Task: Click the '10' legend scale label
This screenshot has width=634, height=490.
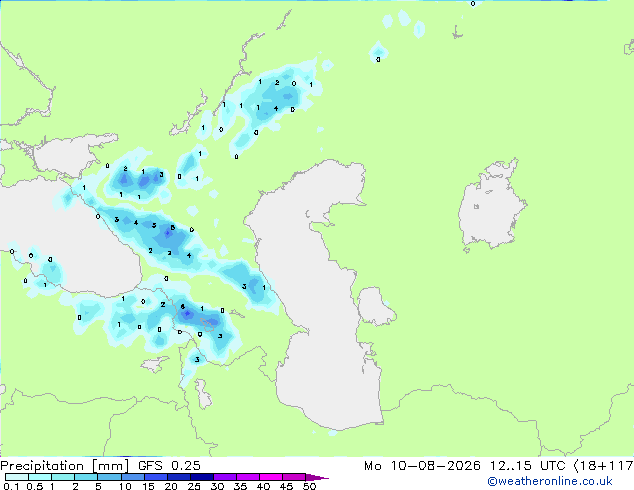Action: tap(125, 486)
